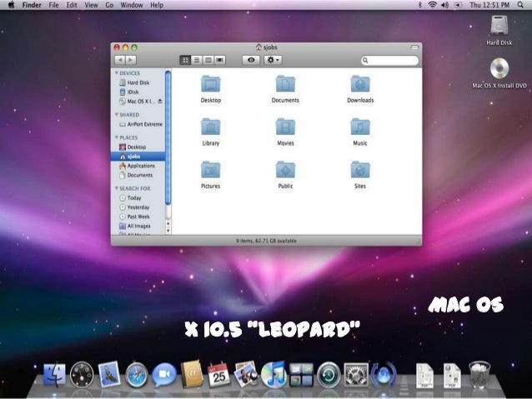Hide the toolbar using the pill button

414,47
